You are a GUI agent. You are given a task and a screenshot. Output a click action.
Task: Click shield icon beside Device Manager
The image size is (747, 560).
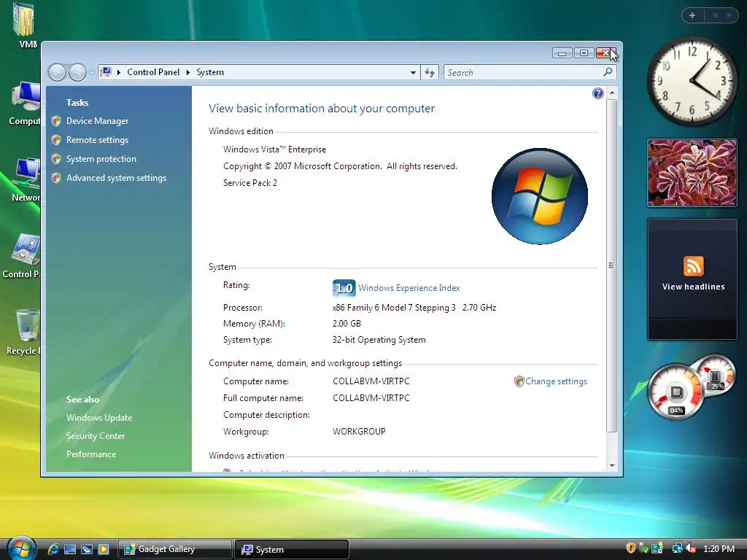(56, 121)
